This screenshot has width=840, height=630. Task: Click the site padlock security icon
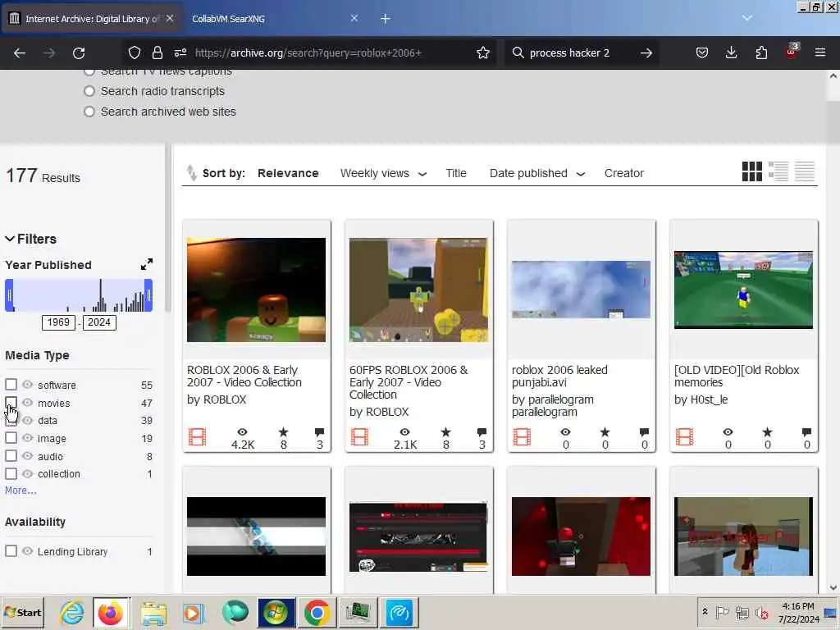tap(157, 52)
